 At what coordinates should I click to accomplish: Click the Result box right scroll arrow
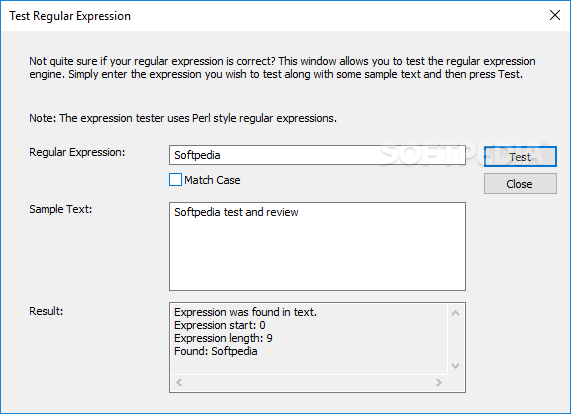[x=439, y=382]
